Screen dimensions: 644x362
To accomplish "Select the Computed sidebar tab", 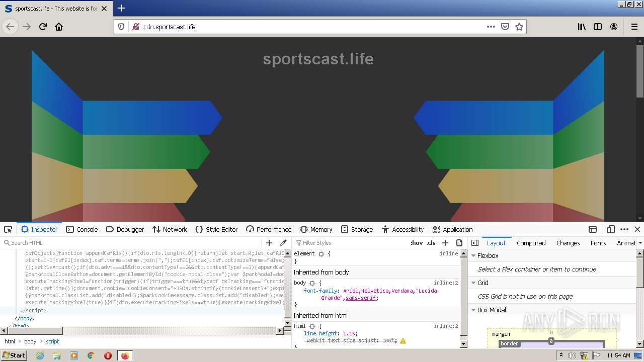I will 531,243.
